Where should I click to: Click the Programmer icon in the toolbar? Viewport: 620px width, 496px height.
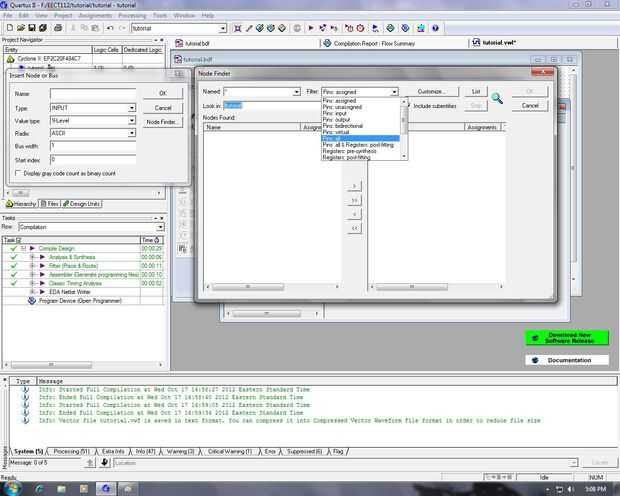pyautogui.click(x=405, y=28)
